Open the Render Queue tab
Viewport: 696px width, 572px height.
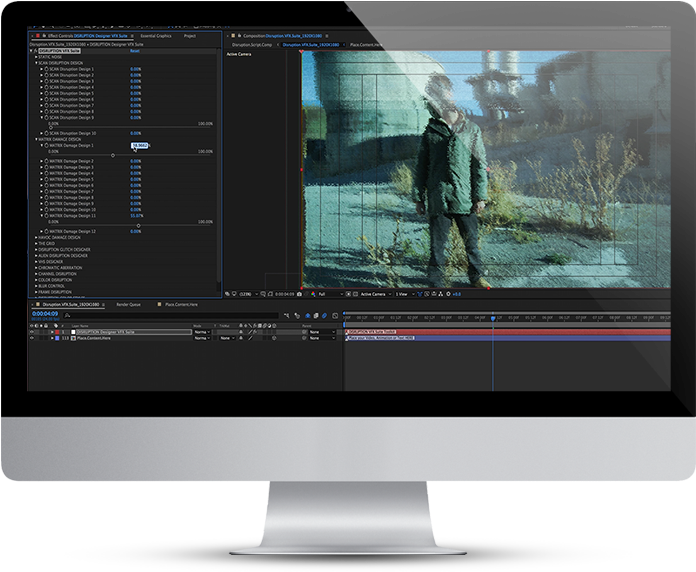[129, 304]
